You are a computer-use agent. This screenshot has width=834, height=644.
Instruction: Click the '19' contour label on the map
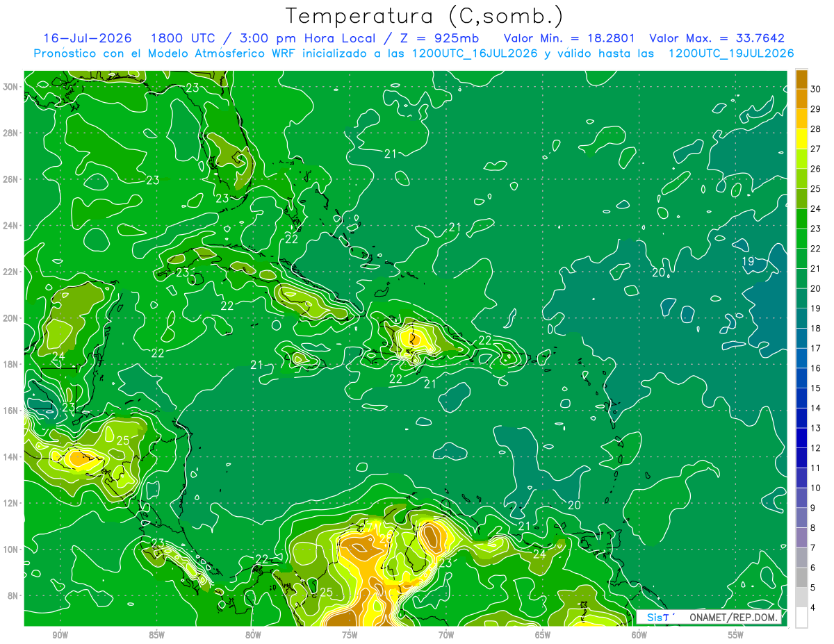[x=749, y=261]
